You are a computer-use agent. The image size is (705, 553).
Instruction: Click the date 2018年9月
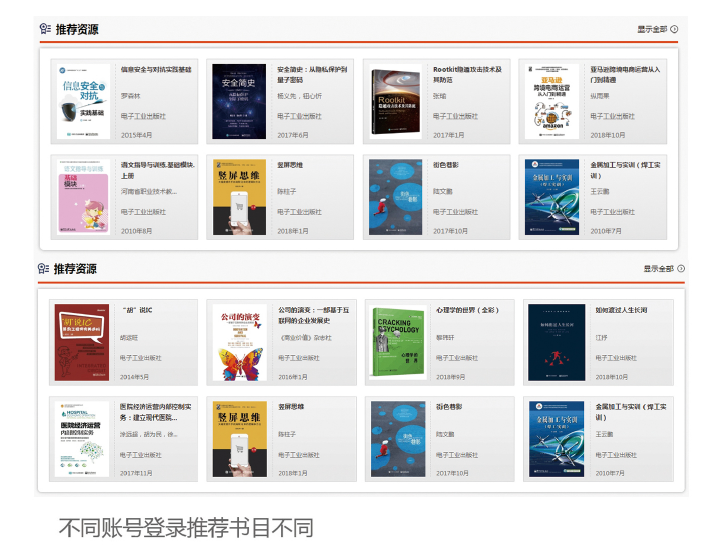[x=451, y=377]
